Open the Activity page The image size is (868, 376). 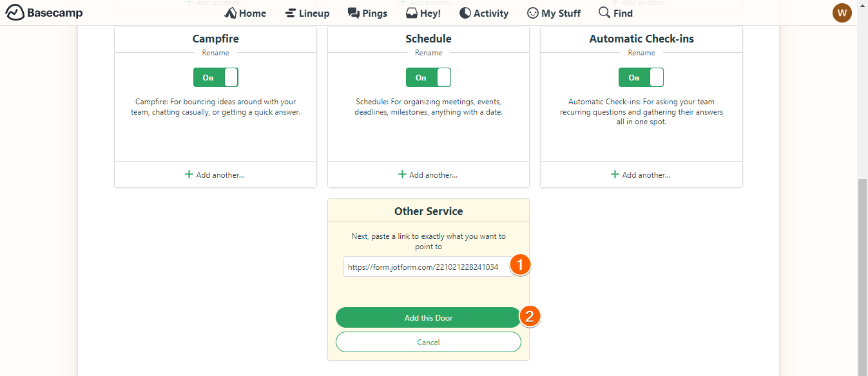coord(484,13)
